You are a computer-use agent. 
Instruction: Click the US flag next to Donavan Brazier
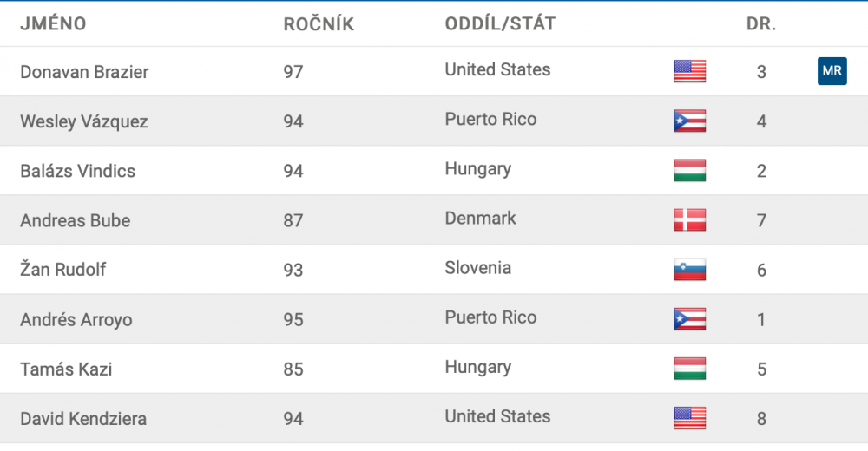click(x=689, y=71)
